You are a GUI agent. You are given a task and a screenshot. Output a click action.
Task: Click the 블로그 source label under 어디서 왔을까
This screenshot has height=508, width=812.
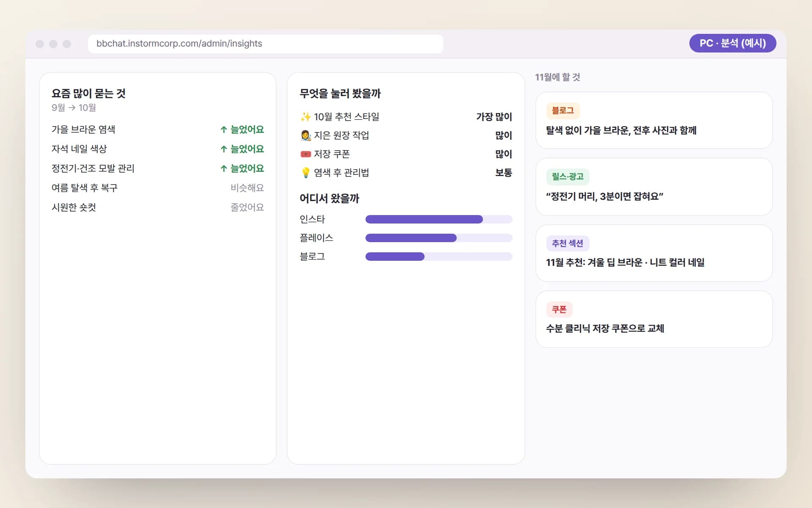312,257
